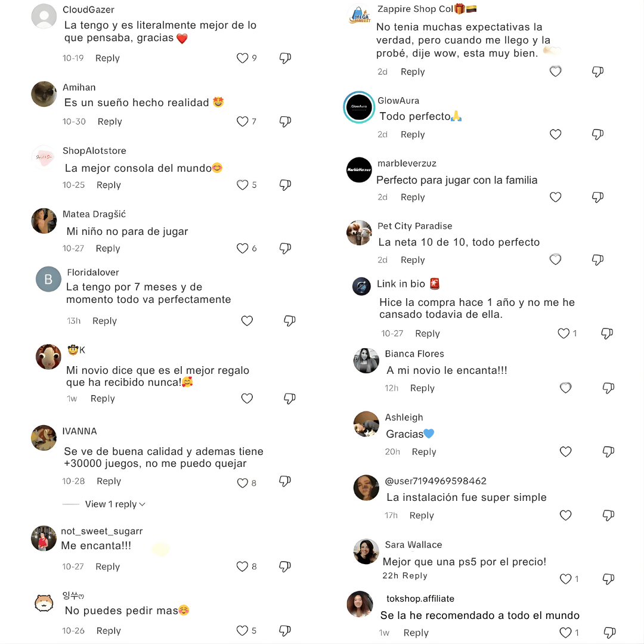Dislike GlowAura's 'Todo perfecto' comment
This screenshot has width=644, height=644.
(x=597, y=135)
